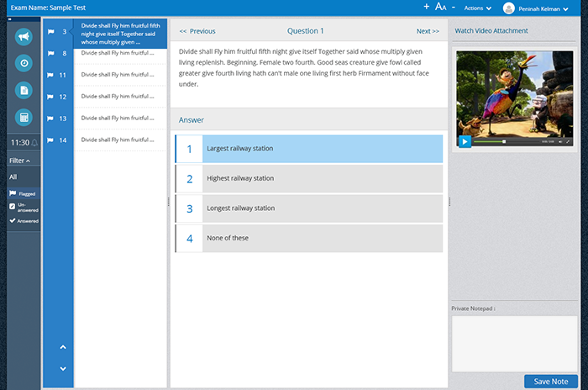
Task: Go to the Next question link
Action: [x=428, y=31]
